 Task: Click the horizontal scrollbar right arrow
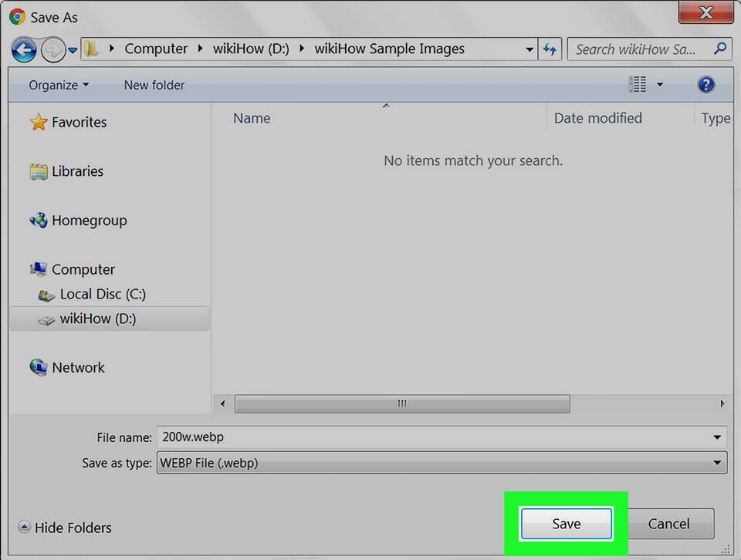722,403
